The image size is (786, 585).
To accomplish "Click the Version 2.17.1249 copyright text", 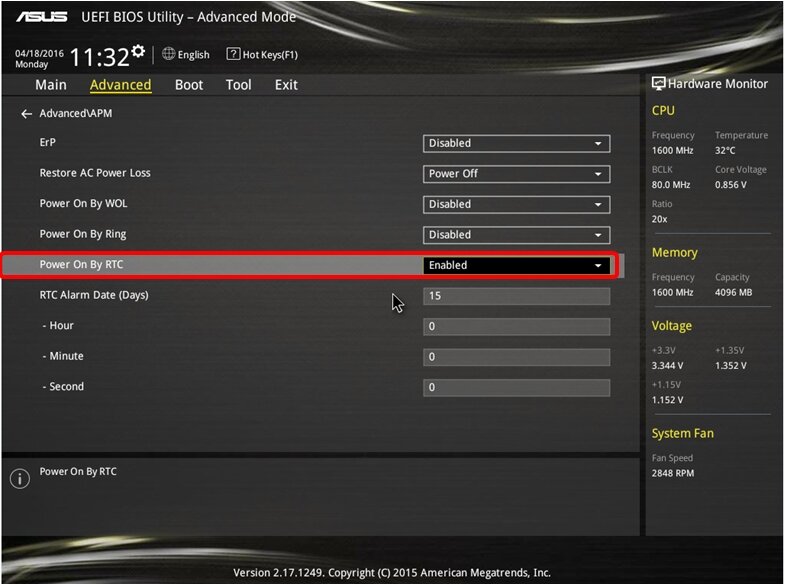I will point(391,573).
